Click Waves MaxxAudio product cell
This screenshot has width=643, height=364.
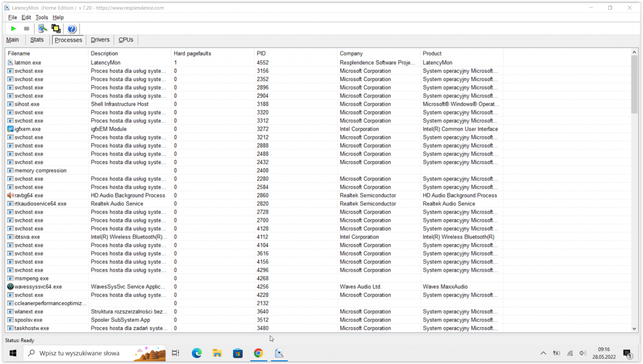(446, 287)
